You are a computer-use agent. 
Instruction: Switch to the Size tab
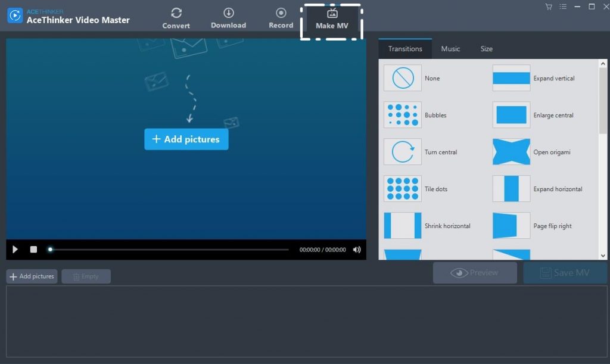point(486,49)
